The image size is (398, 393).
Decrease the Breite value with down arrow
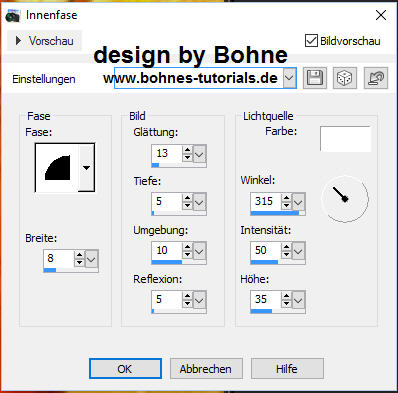tap(79, 262)
